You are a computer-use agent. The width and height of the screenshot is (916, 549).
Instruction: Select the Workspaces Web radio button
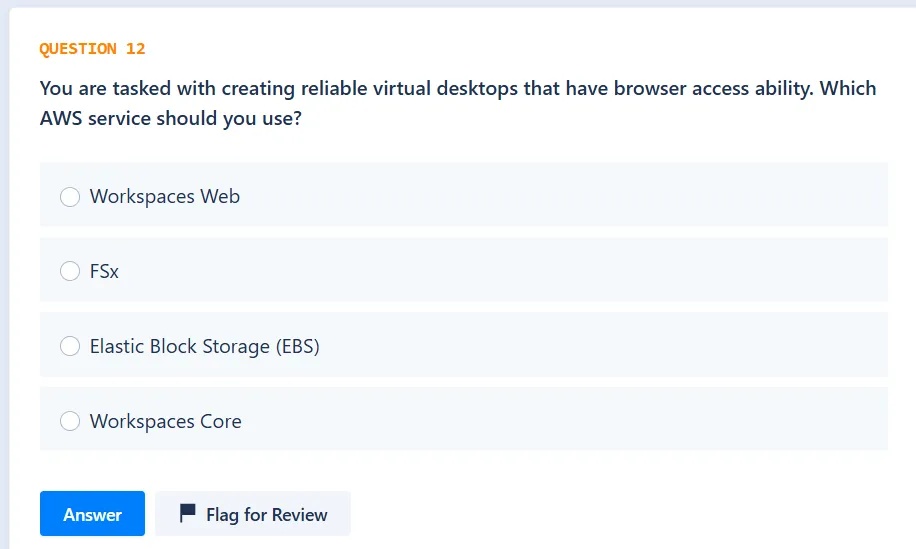(x=70, y=197)
